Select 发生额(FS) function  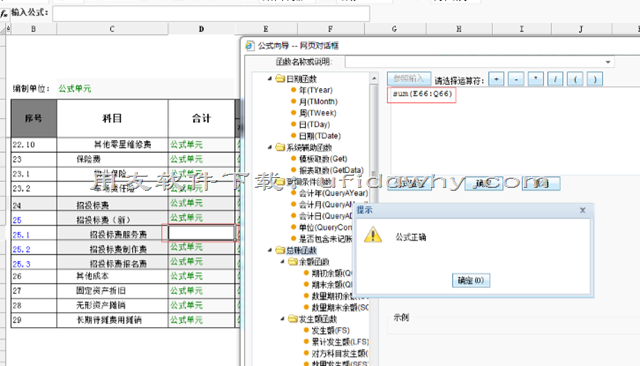pos(331,330)
